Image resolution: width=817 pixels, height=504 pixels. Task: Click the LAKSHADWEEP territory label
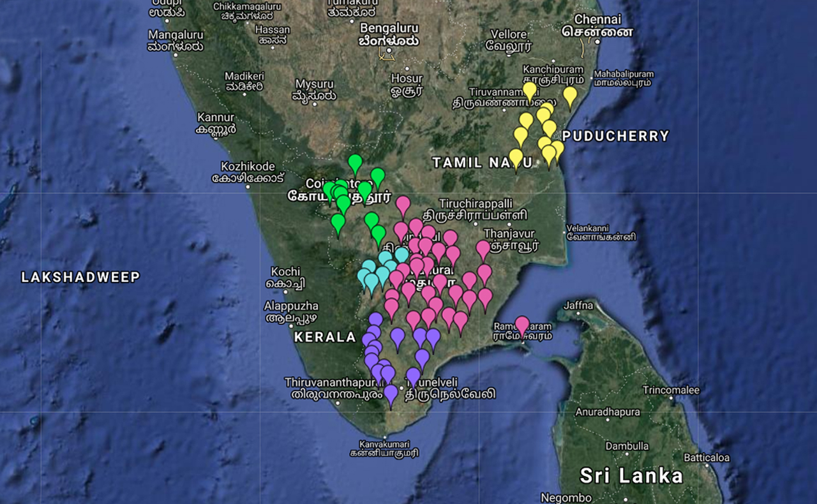click(x=80, y=277)
